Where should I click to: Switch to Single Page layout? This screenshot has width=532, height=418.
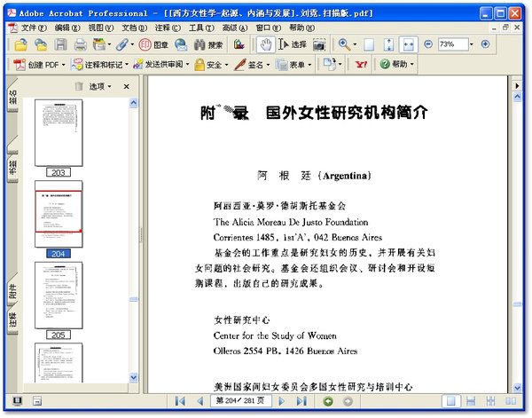point(451,401)
